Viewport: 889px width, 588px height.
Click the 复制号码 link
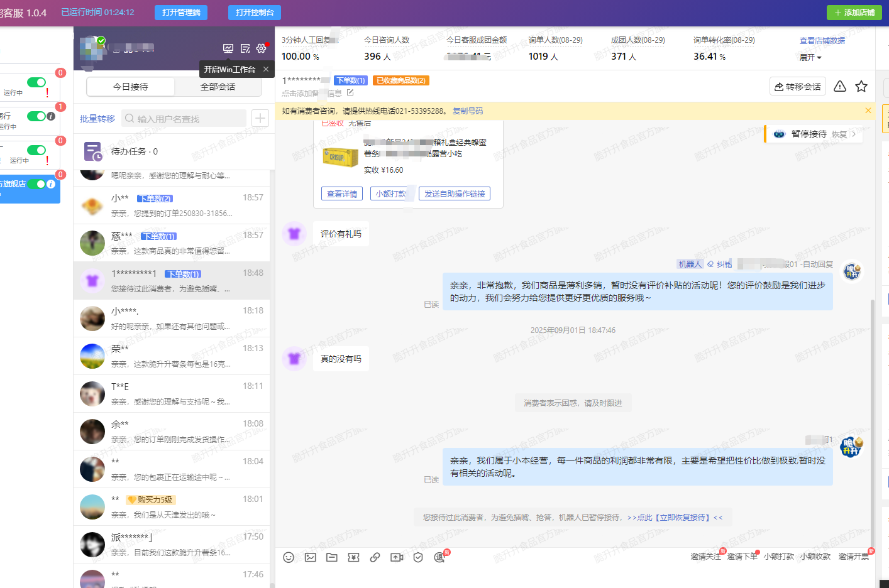(468, 111)
